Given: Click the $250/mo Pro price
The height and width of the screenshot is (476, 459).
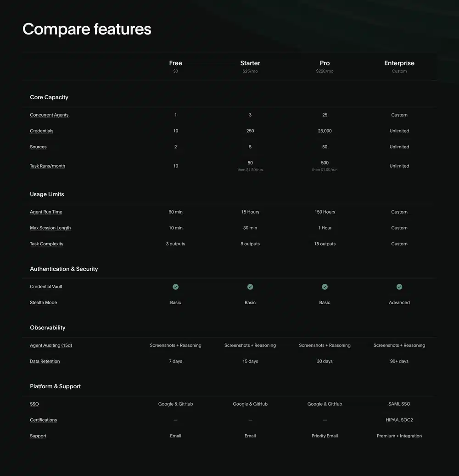Looking at the screenshot, I should (325, 71).
